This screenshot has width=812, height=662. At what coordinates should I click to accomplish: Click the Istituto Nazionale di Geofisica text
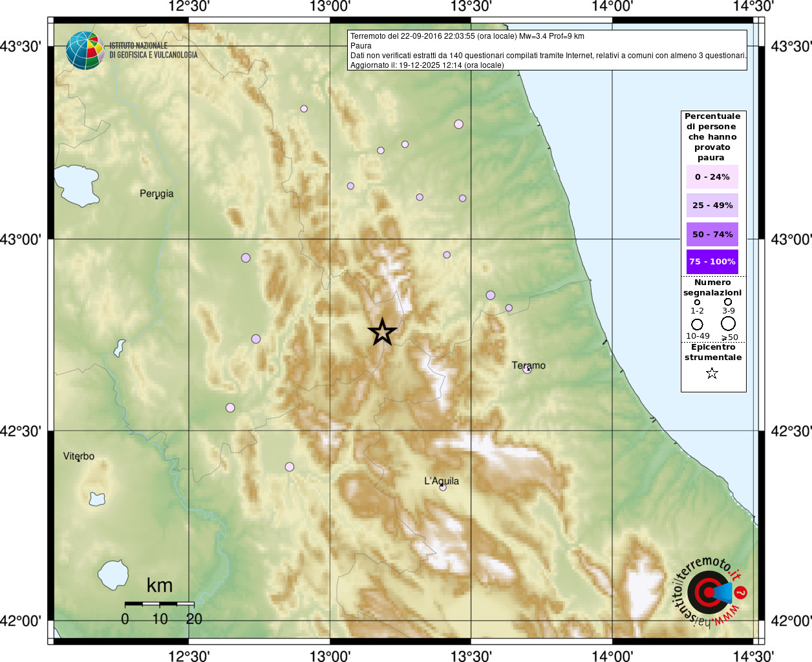point(153,50)
